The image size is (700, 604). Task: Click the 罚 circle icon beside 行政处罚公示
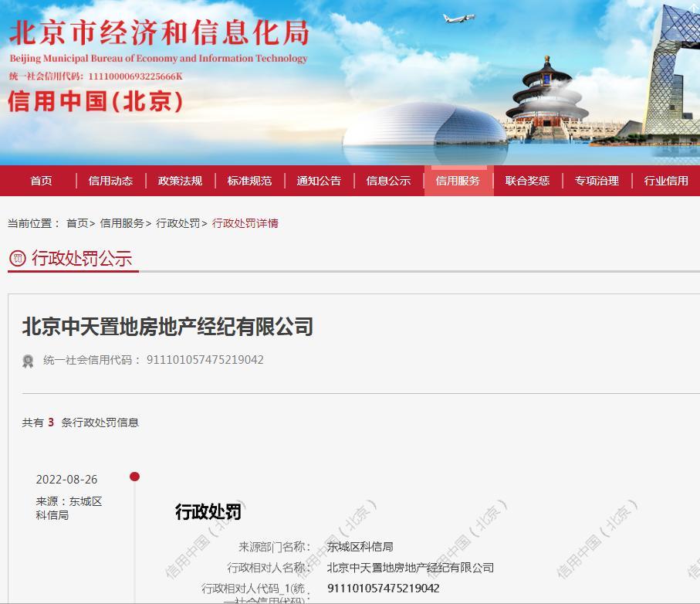pyautogui.click(x=18, y=258)
